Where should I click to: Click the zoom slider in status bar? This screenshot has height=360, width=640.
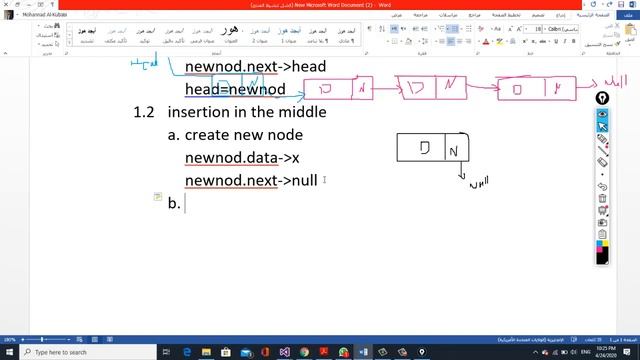(45, 340)
